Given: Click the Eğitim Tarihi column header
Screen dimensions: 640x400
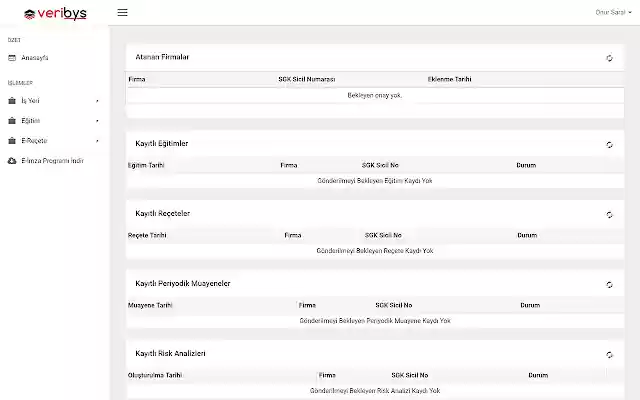Looking at the screenshot, I should click(x=146, y=165).
